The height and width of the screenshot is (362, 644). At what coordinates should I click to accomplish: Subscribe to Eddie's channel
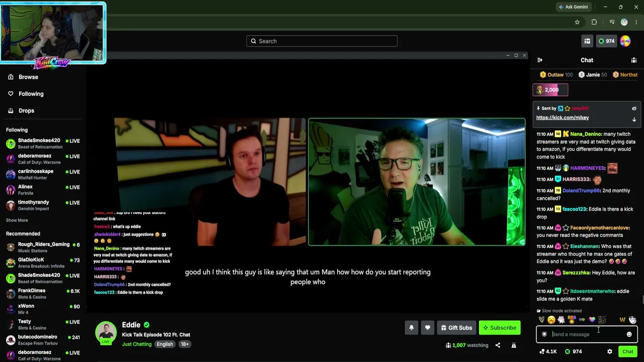500,328
